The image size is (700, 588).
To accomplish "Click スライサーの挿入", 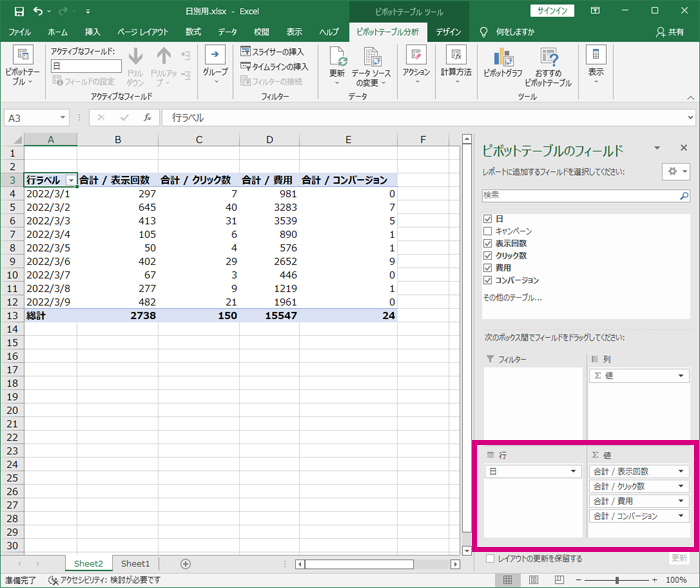I will pos(272,52).
